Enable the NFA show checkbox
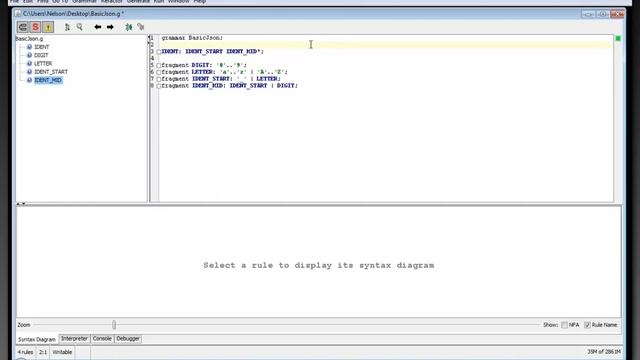This screenshot has height=360, width=640. click(x=564, y=325)
